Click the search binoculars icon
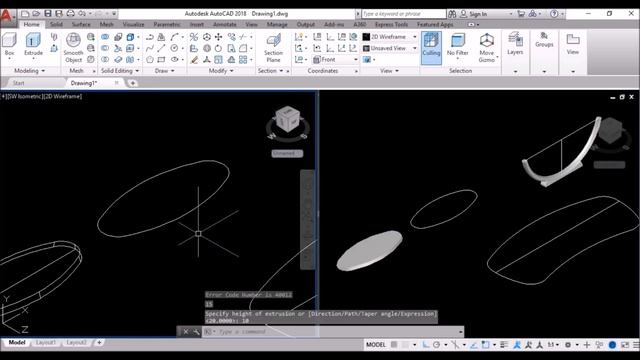The height and width of the screenshot is (360, 640). point(452,13)
